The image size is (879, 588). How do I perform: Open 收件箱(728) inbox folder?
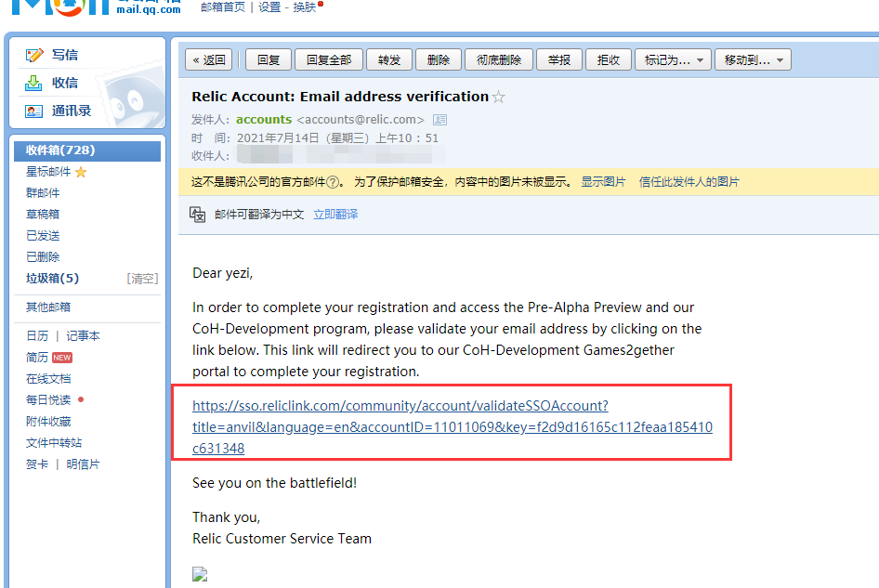(87, 150)
